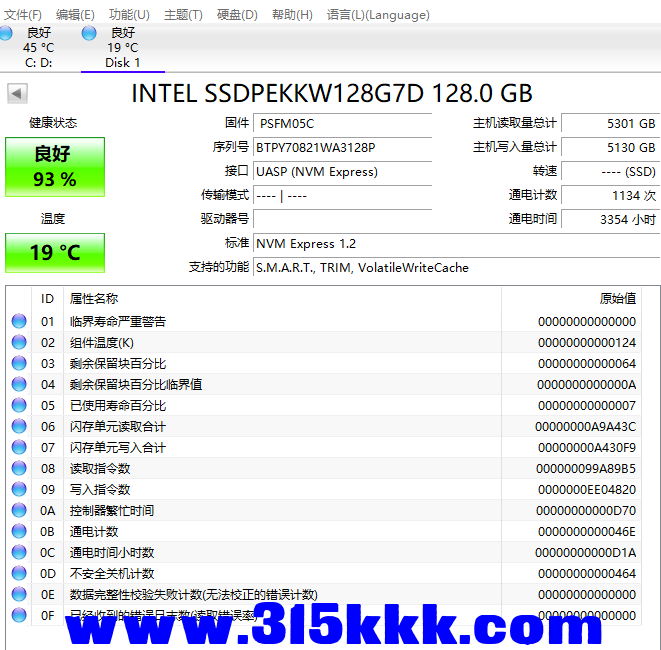Click rotation rate value ---- (SSD)
This screenshot has height=650, width=661.
[610, 172]
